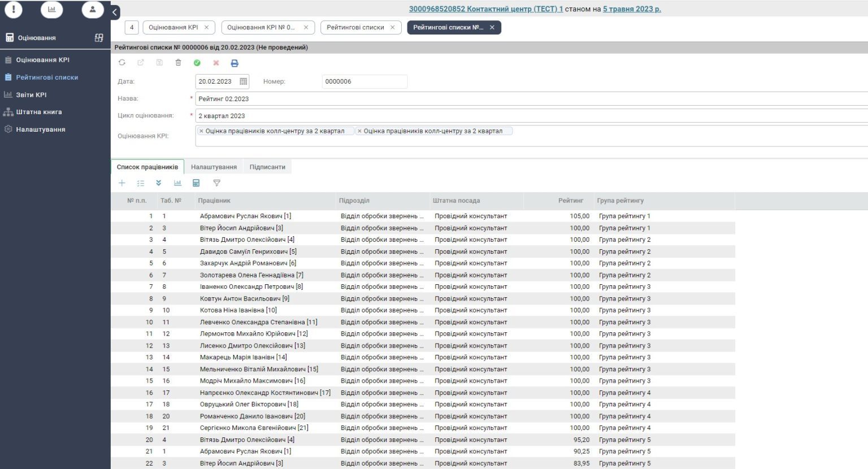
Task: Remove first 'Оцінка працівників' KPI tag
Action: click(201, 131)
